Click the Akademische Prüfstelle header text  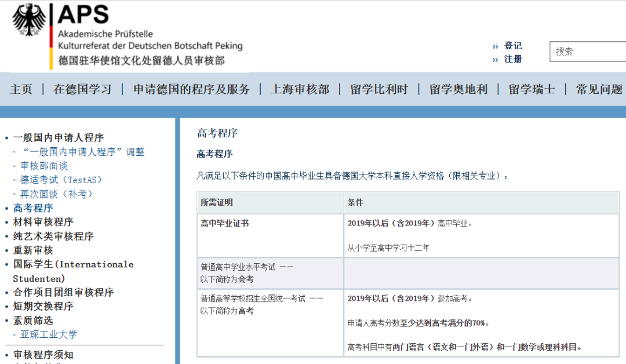tap(105, 34)
